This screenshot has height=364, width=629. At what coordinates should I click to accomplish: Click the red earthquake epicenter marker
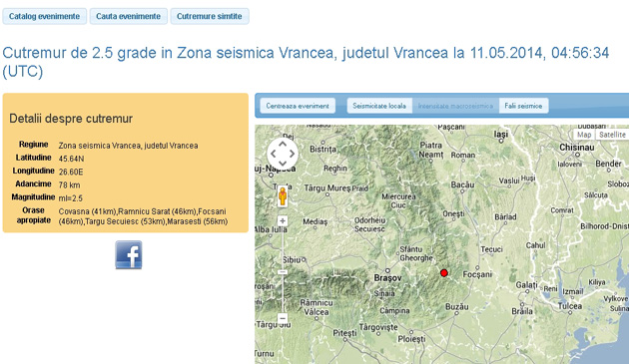[443, 273]
